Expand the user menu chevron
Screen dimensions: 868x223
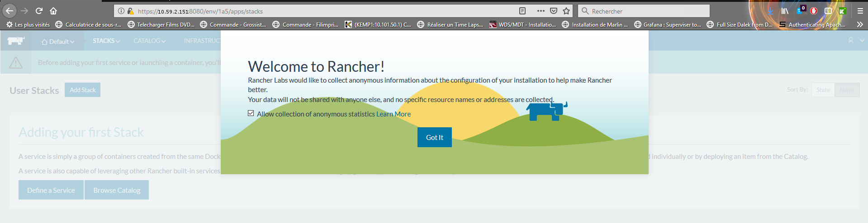coord(862,41)
